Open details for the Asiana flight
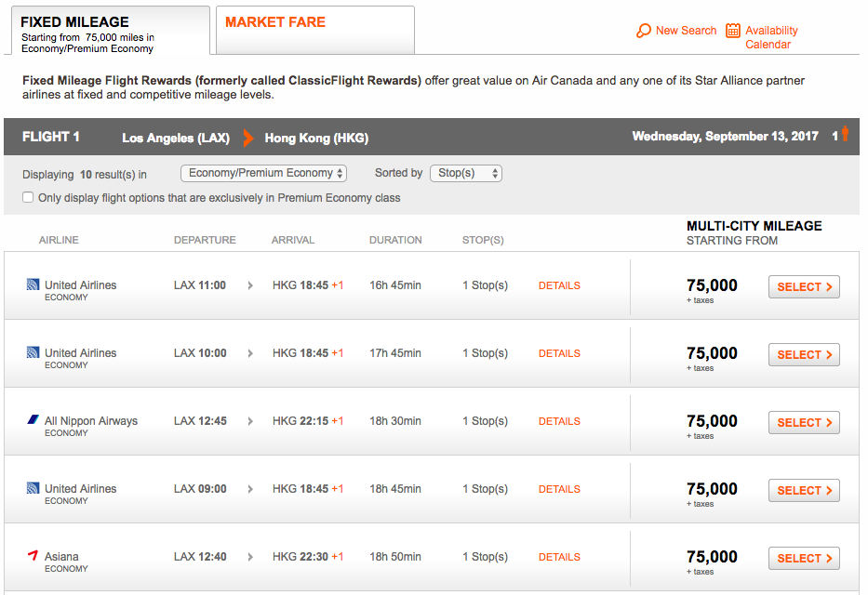Screen dimensions: 868x595 click(x=559, y=557)
